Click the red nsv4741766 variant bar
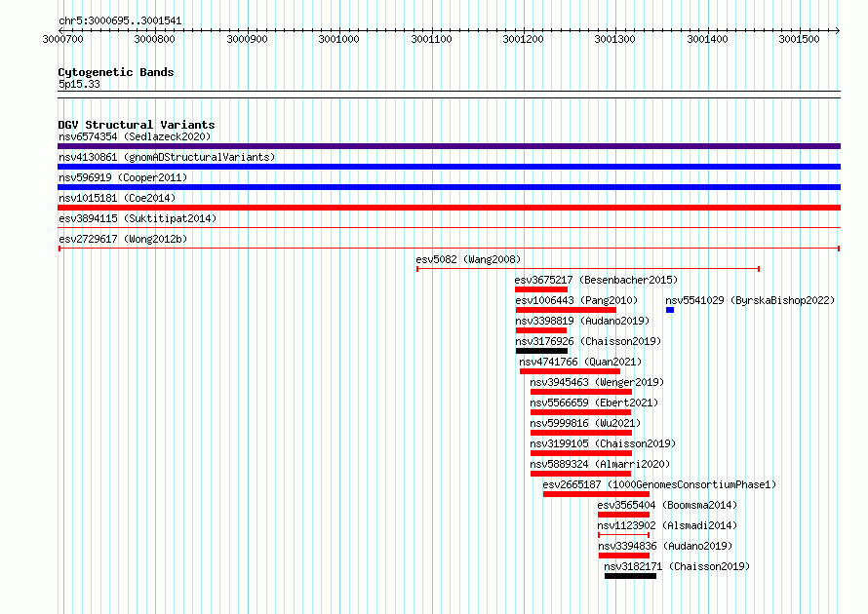This screenshot has height=614, width=868. point(570,371)
